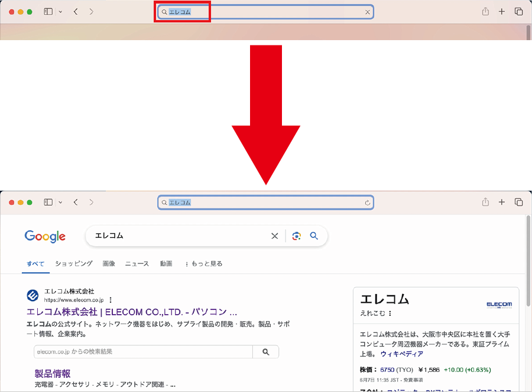Click the site search magnifier button
Screen dimensions: 532x392
coord(266,352)
